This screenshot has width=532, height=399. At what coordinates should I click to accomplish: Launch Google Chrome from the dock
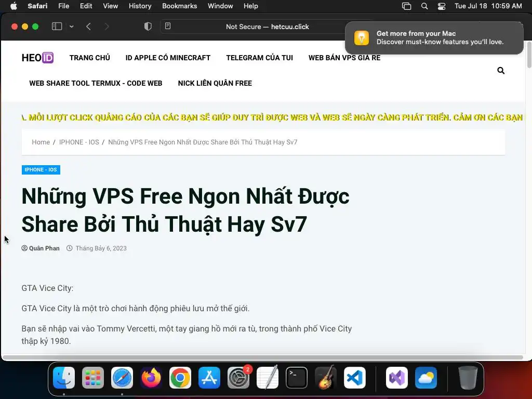tap(180, 378)
